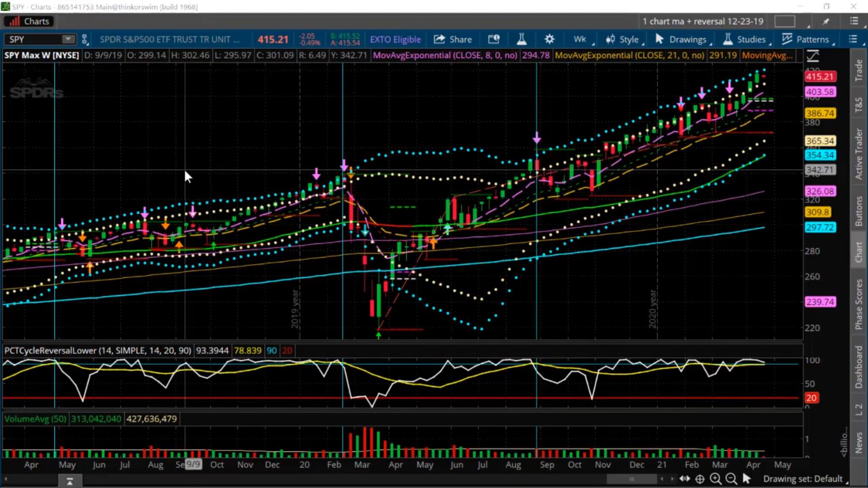Open the Dashboard side tab
868x488 pixels.
click(x=859, y=367)
